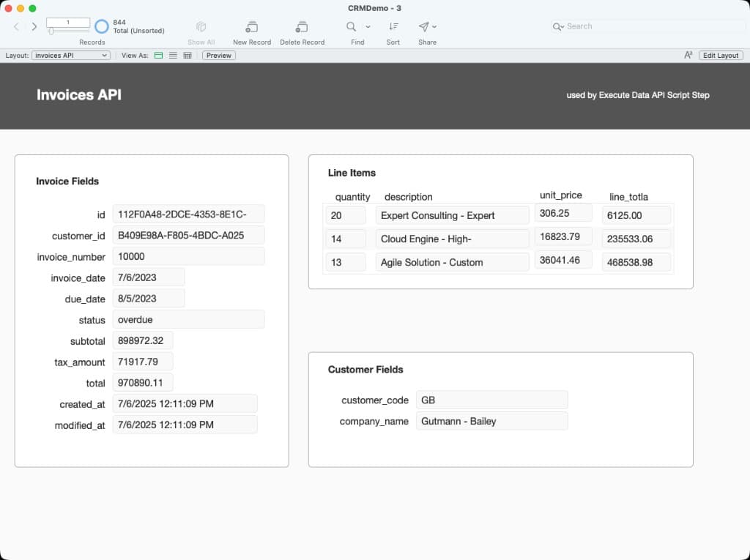Click the Show All toolbar icon
The image size is (750, 560).
click(x=201, y=26)
